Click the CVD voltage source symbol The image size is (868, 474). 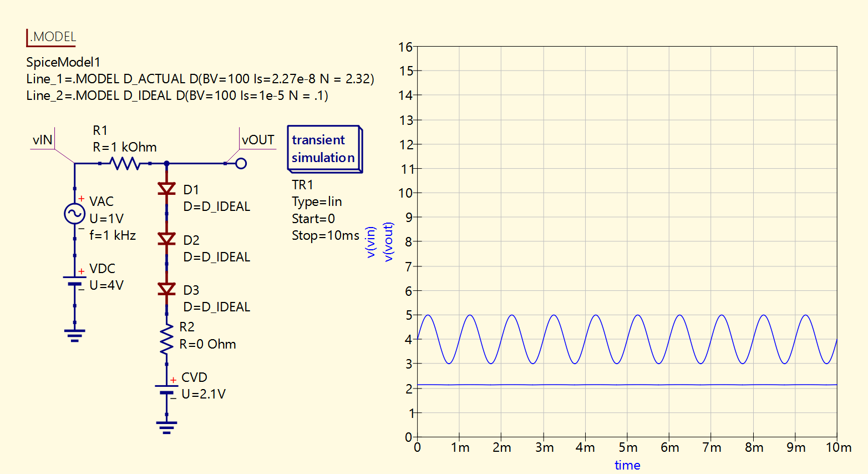[x=166, y=389]
